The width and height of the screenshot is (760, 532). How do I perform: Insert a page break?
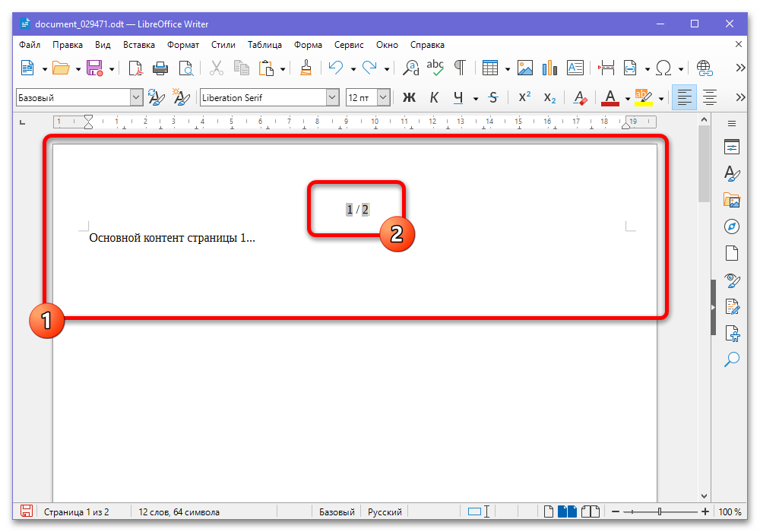[x=606, y=68]
